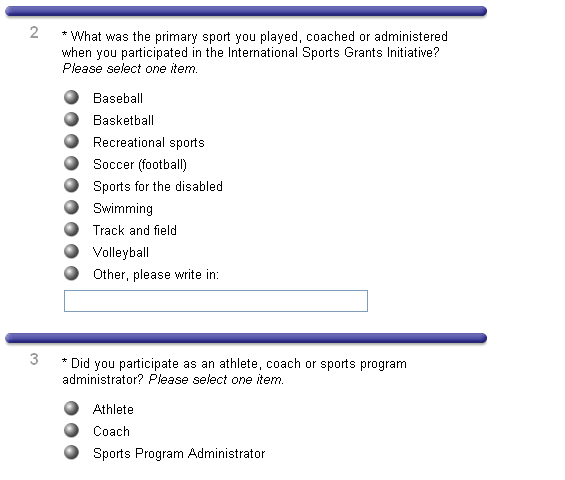Click the Swimming label text
This screenshot has width=565, height=480.
123,209
